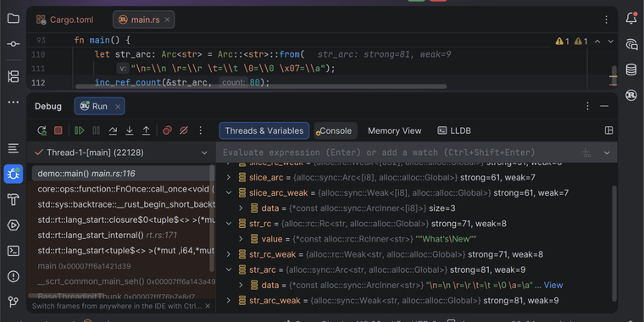Click the Pause Program button

(x=96, y=130)
